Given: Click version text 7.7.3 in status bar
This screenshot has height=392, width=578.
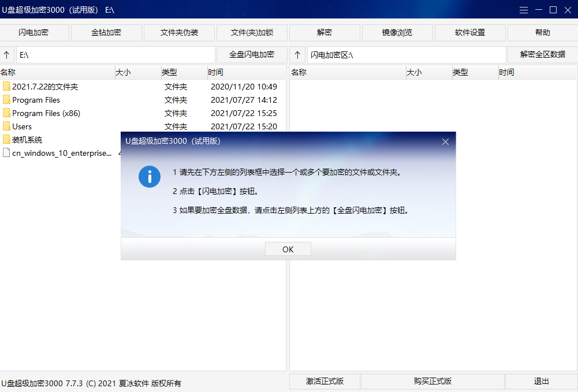Looking at the screenshot, I should coord(74,383).
